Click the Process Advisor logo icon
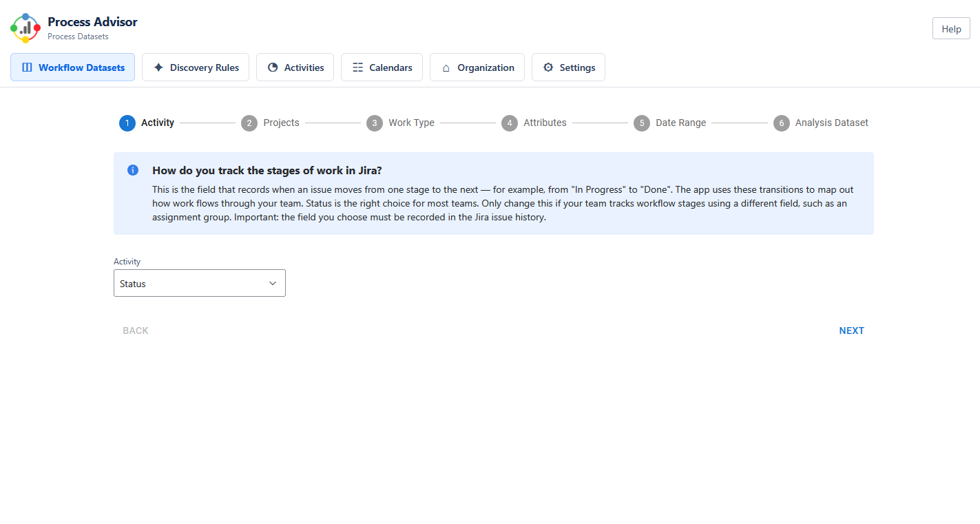The width and height of the screenshot is (980, 524). [25, 28]
